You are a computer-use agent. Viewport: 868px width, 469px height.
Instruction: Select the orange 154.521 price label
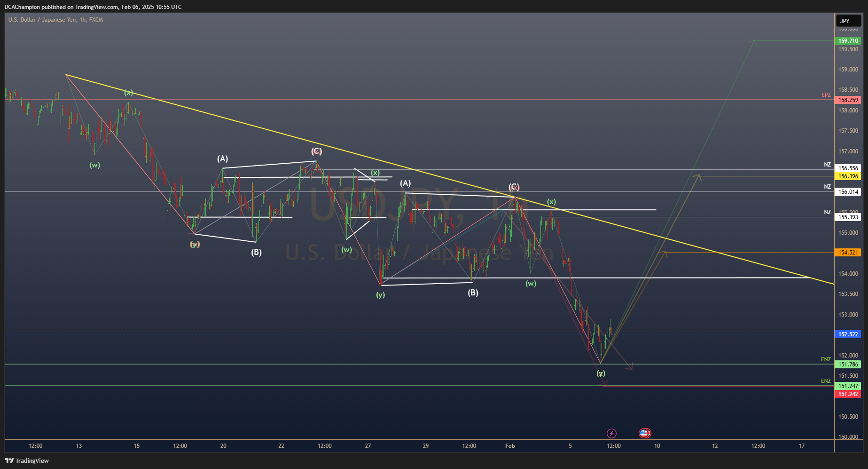(x=848, y=253)
